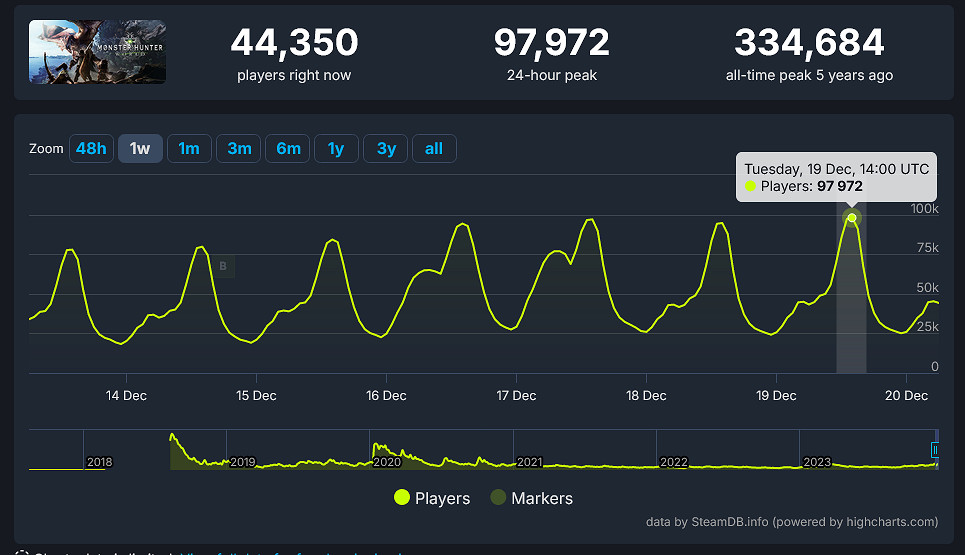Pick the 1y zoom range

click(336, 149)
